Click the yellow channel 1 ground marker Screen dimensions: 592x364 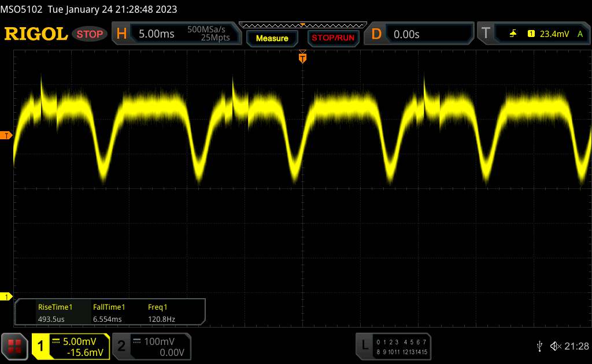point(6,297)
